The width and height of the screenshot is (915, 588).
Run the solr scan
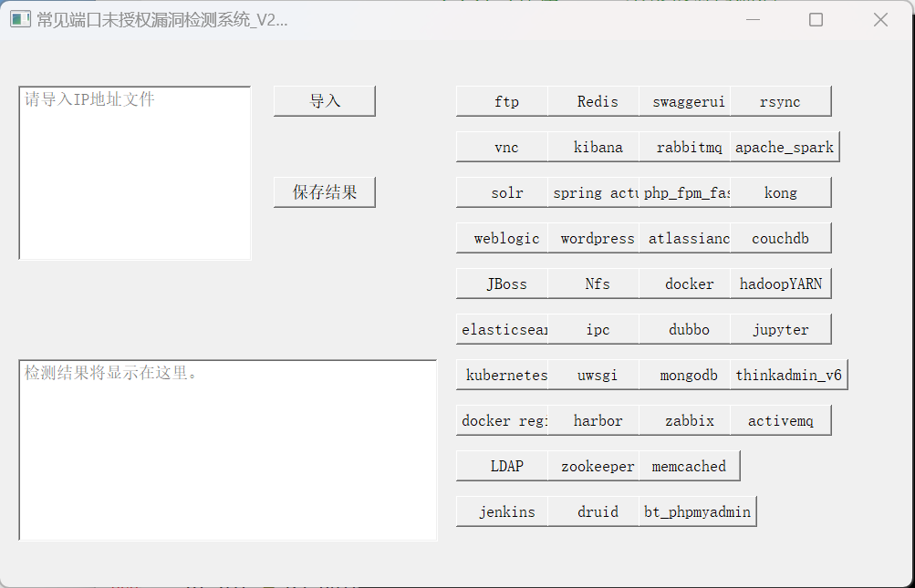pyautogui.click(x=502, y=192)
